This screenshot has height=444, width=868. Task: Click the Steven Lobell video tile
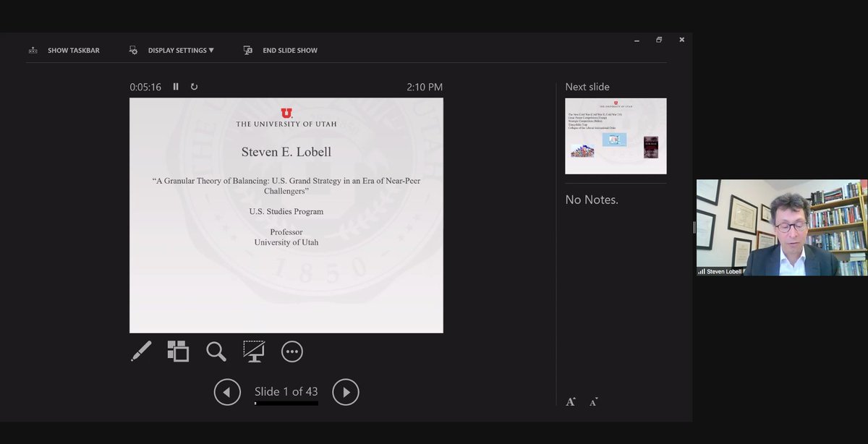(x=782, y=228)
